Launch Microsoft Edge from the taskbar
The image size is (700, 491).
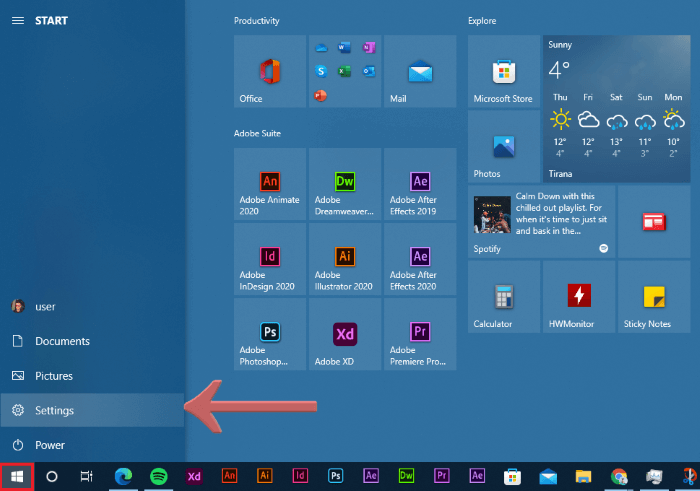click(123, 477)
